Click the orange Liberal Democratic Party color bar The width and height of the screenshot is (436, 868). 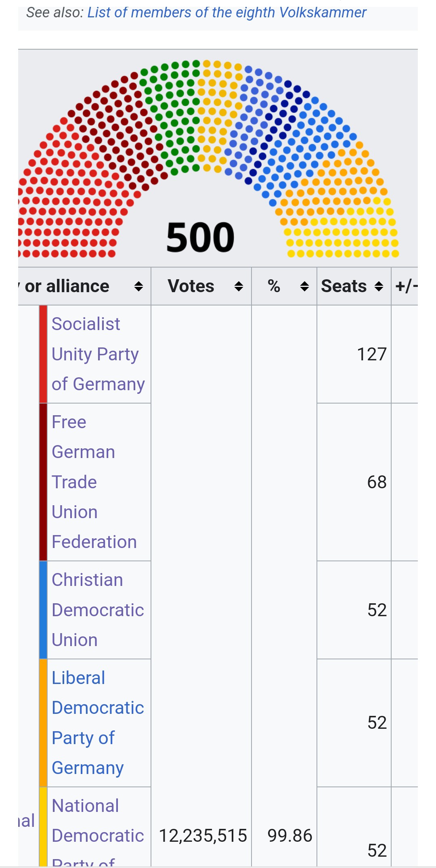click(x=43, y=723)
